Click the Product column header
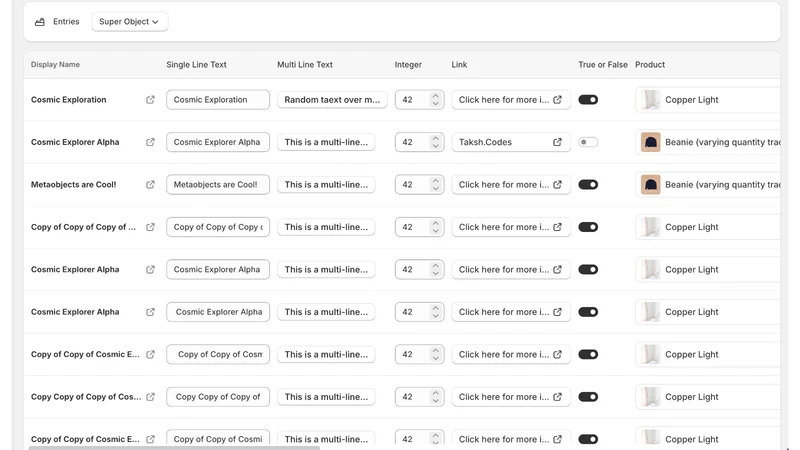Image resolution: width=800 pixels, height=450 pixels. click(x=649, y=65)
